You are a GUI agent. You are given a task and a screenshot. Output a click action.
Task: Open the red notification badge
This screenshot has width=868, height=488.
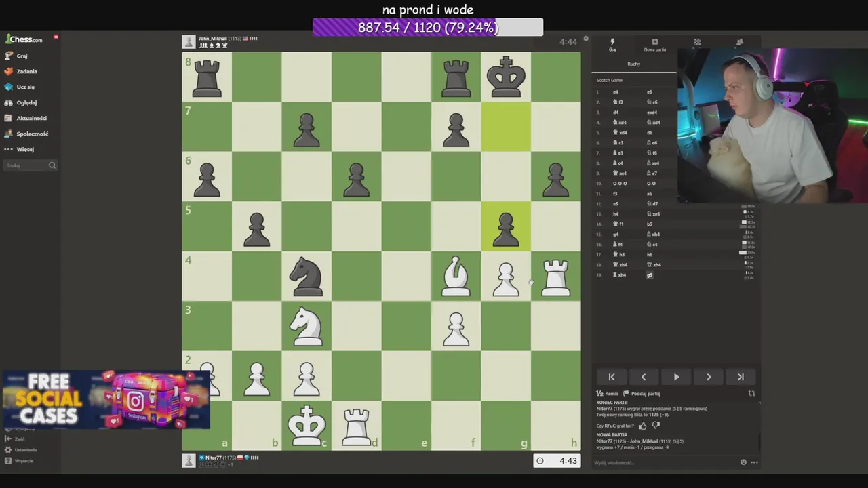pyautogui.click(x=56, y=37)
